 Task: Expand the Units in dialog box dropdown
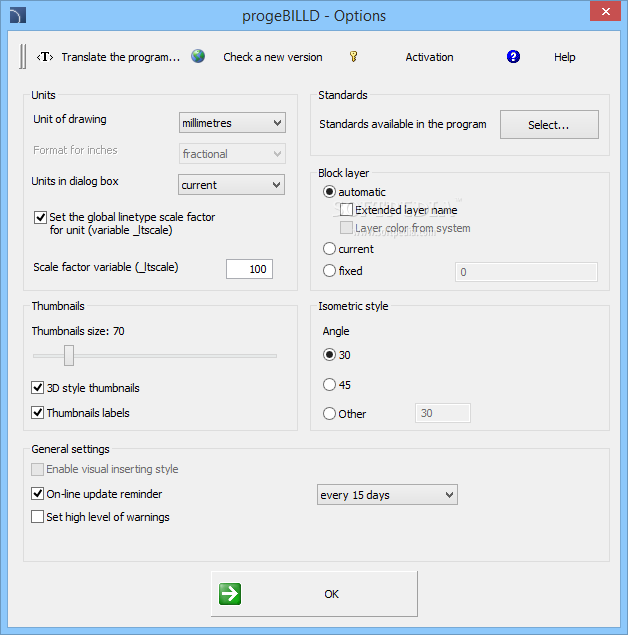pyautogui.click(x=231, y=185)
